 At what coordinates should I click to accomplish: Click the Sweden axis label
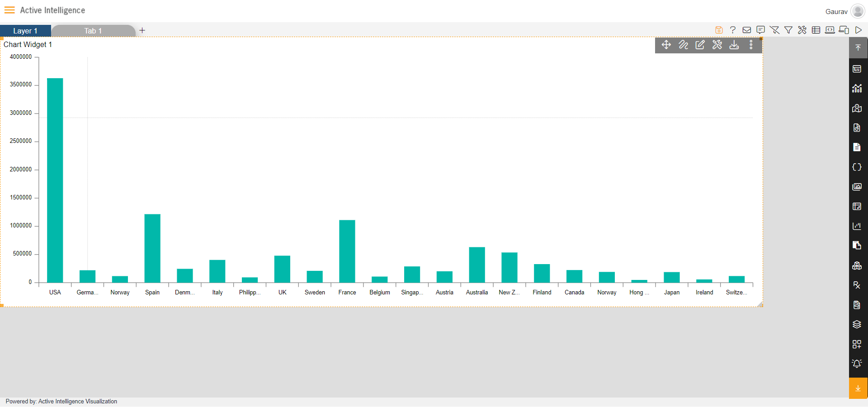(x=315, y=292)
